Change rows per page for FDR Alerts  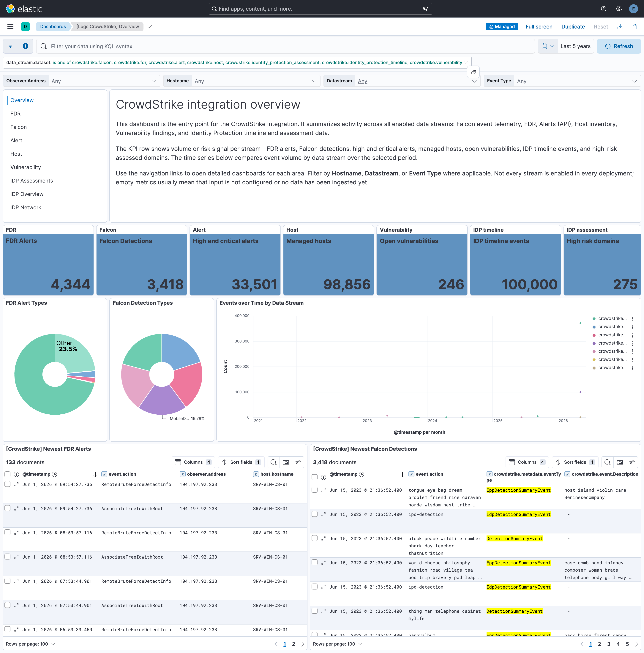click(30, 644)
